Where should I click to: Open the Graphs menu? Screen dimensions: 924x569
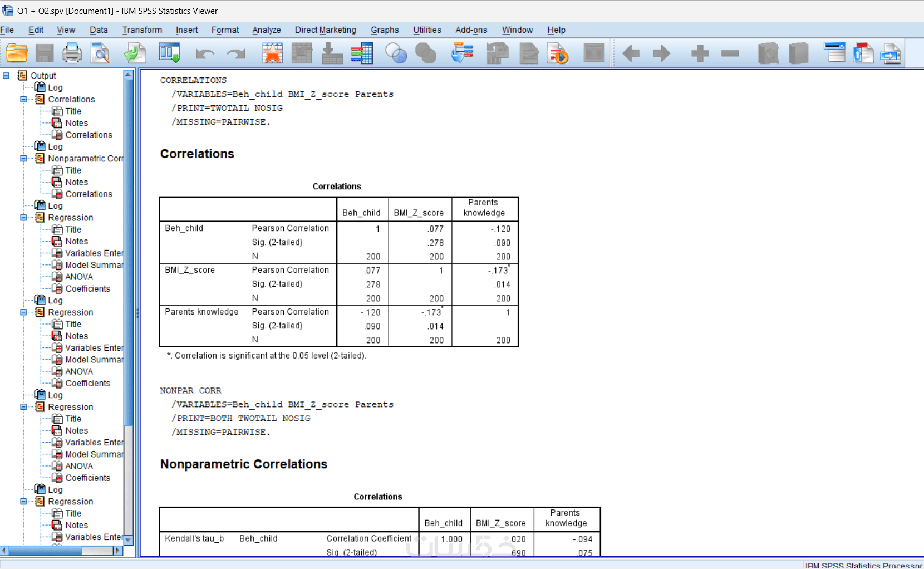(385, 30)
